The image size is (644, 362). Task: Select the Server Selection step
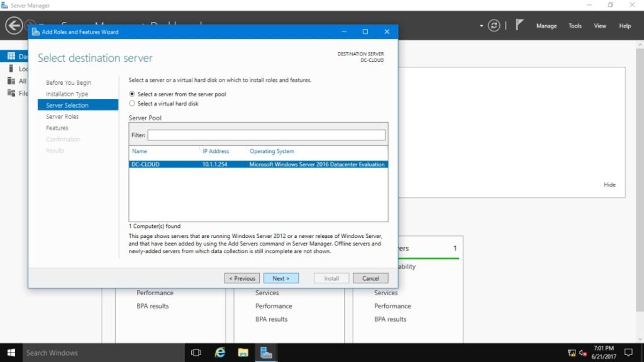pos(77,105)
